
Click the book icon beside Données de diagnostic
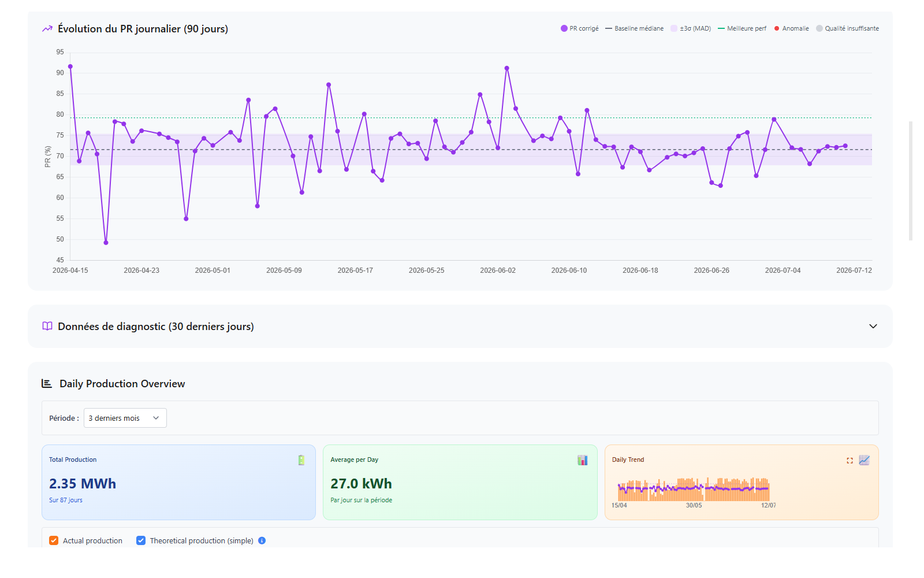pyautogui.click(x=47, y=326)
